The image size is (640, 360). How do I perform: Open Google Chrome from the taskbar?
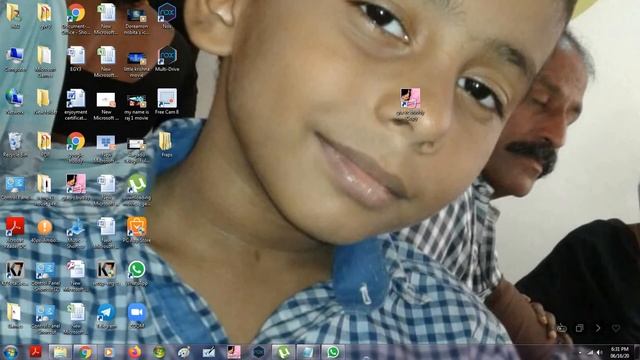click(x=85, y=352)
